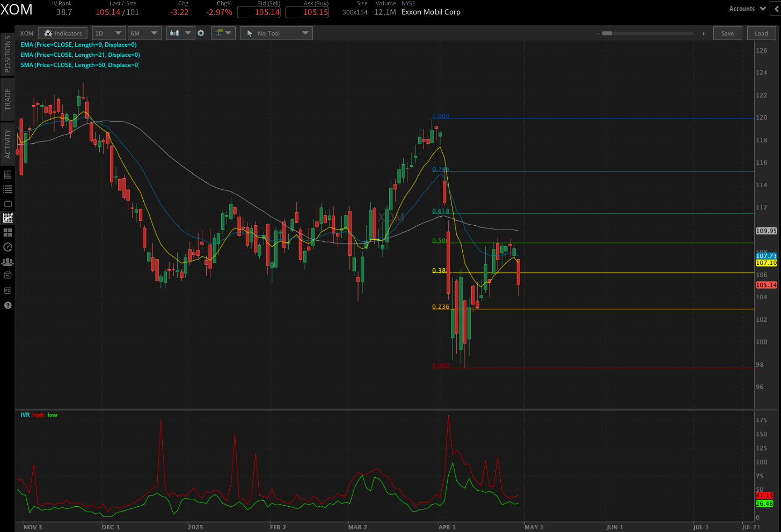The height and width of the screenshot is (532, 781).
Task: Click the Chg value -3.22
Action: [x=179, y=12]
